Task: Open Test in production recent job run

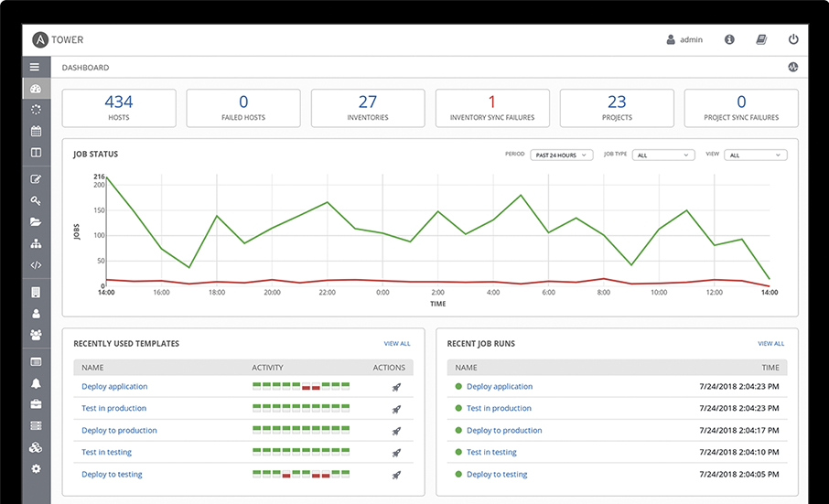Action: tap(499, 409)
